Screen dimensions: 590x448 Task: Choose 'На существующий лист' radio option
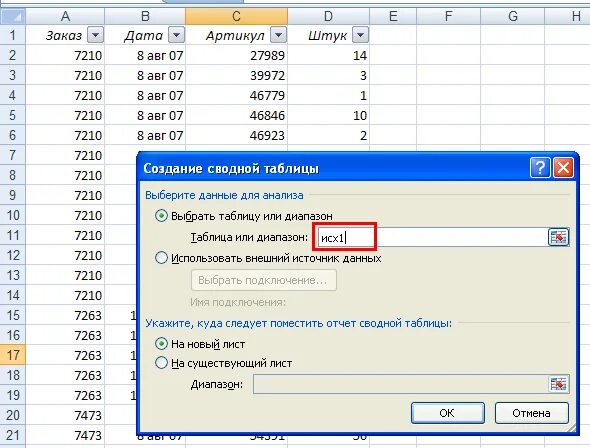161,363
